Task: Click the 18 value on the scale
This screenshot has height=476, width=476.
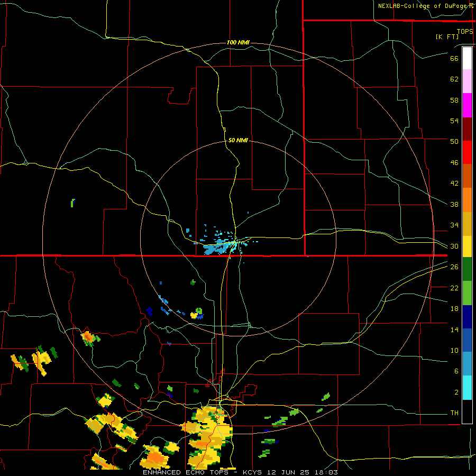Action: tap(454, 309)
